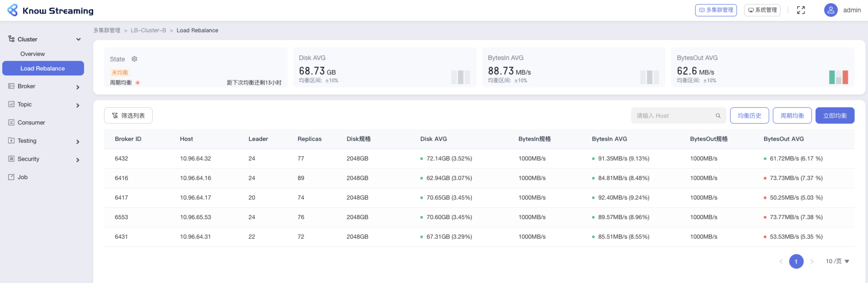Click the red periodic balance status icon
This screenshot has height=283, width=868.
coord(137,83)
